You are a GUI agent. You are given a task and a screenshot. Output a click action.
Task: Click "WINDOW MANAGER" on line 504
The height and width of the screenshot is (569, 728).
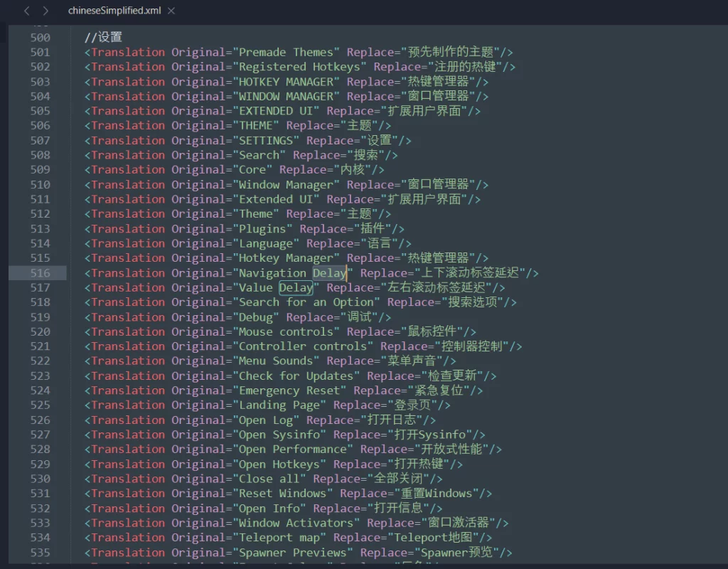(286, 96)
